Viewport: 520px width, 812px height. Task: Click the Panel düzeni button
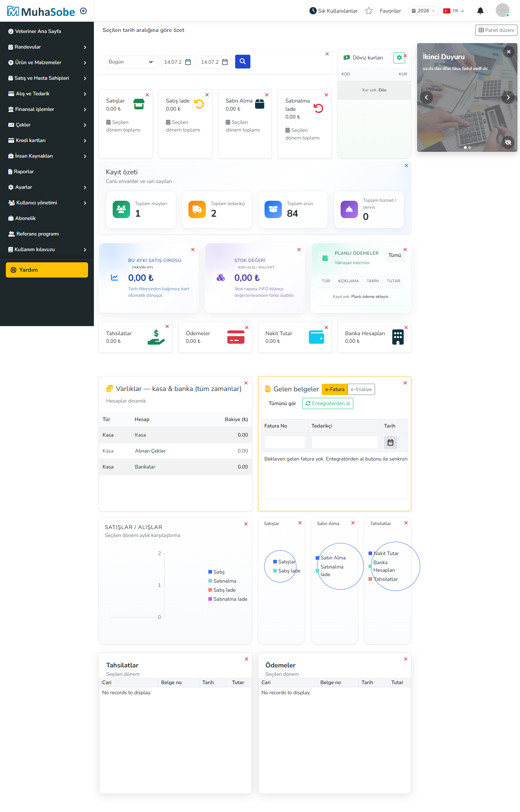point(496,30)
